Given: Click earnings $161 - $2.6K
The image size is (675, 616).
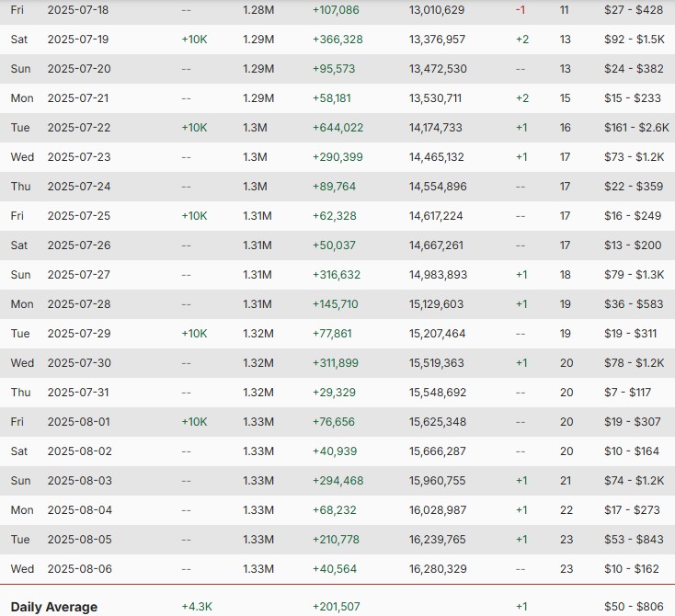Looking at the screenshot, I should [x=636, y=128].
